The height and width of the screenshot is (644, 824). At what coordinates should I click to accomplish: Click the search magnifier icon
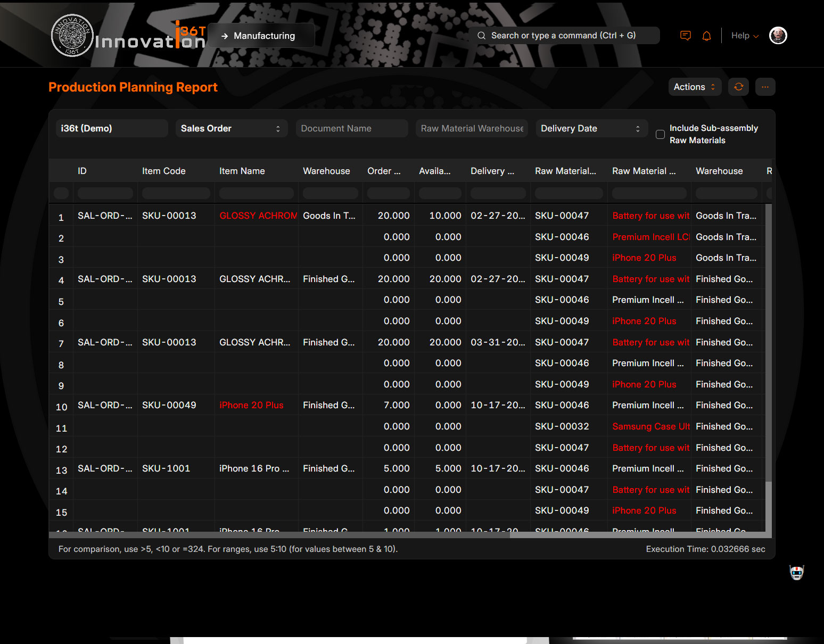click(x=481, y=36)
